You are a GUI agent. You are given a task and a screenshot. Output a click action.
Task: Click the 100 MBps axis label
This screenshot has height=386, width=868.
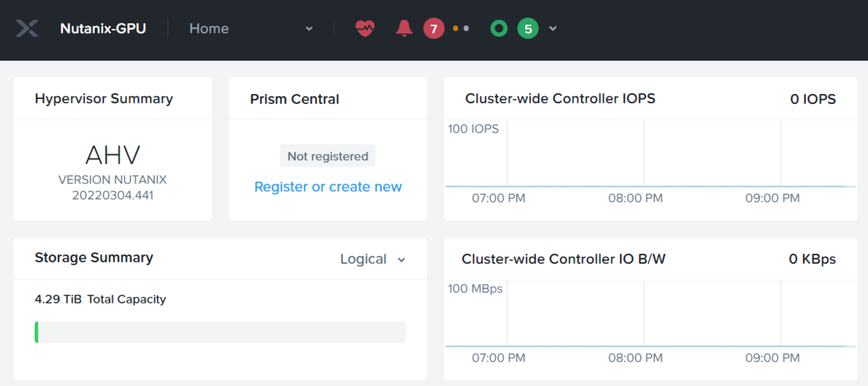click(475, 288)
